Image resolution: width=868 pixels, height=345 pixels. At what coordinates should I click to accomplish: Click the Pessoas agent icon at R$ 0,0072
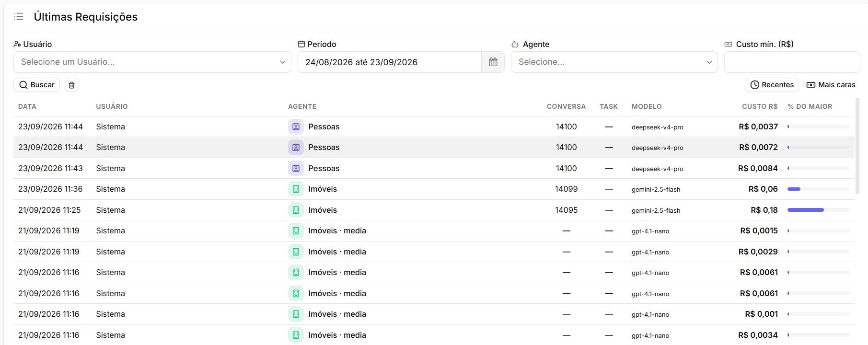point(296,148)
